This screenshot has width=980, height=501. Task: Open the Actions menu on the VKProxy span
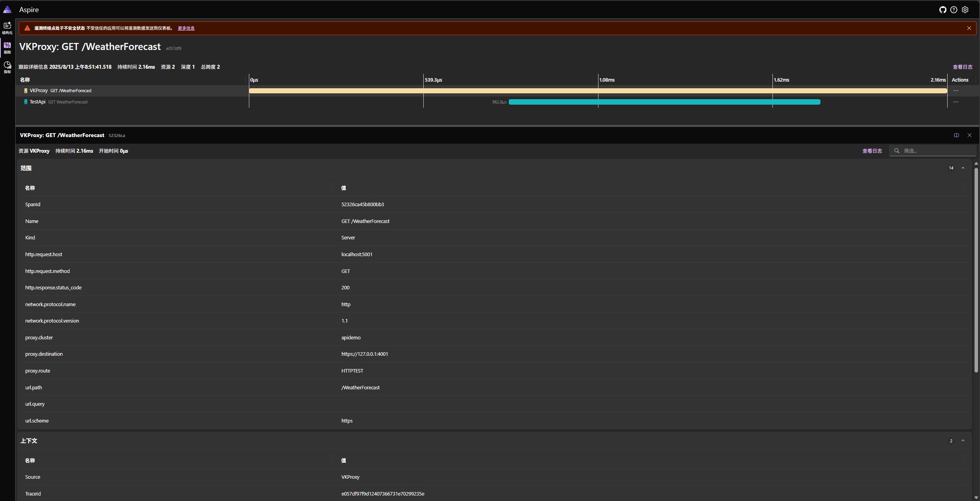click(x=956, y=90)
